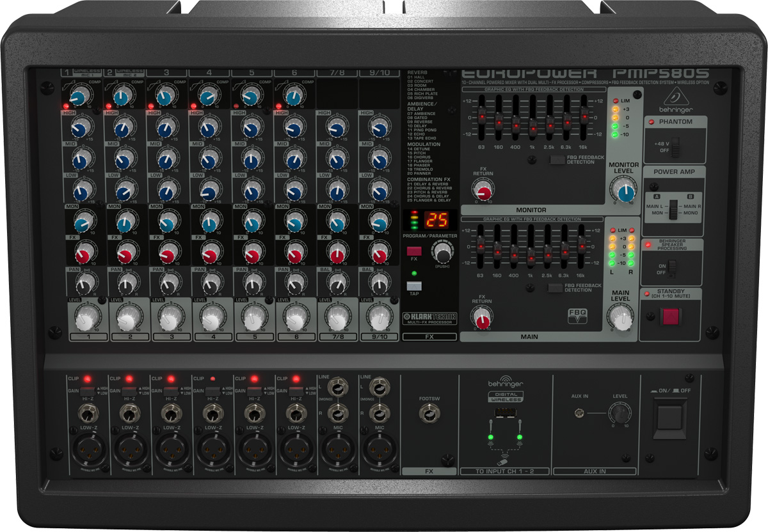
Task: Click the red FX on/off button
Action: [x=413, y=251]
